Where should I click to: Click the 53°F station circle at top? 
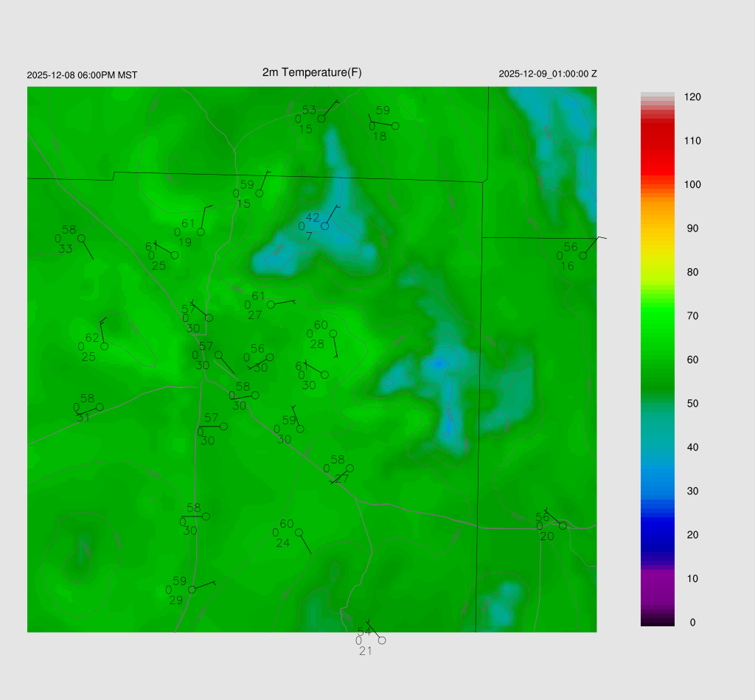[321, 119]
